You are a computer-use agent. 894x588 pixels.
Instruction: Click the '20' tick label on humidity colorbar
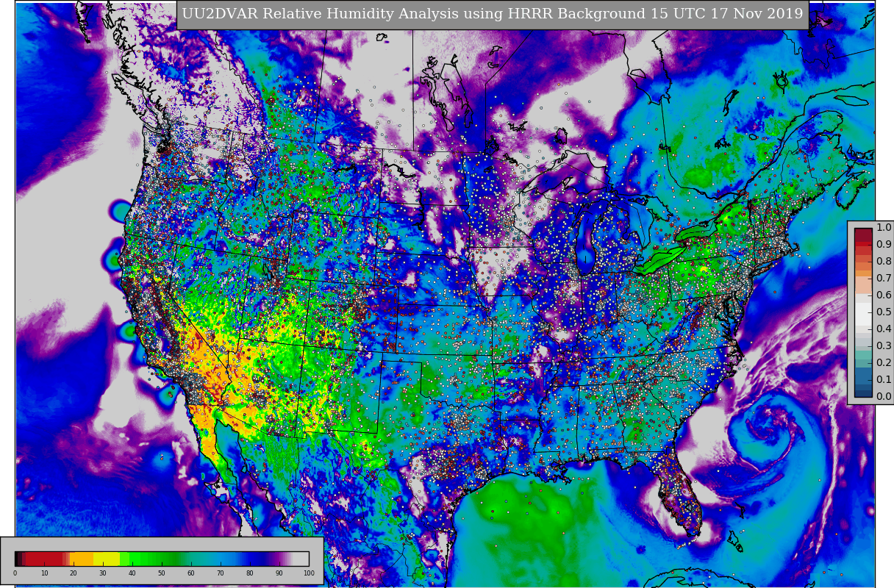pos(74,573)
